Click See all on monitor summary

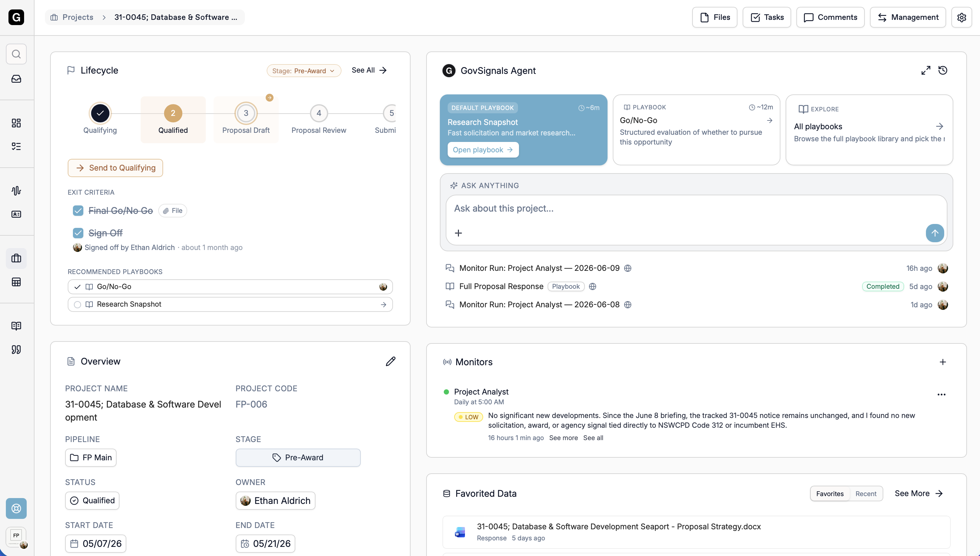593,438
